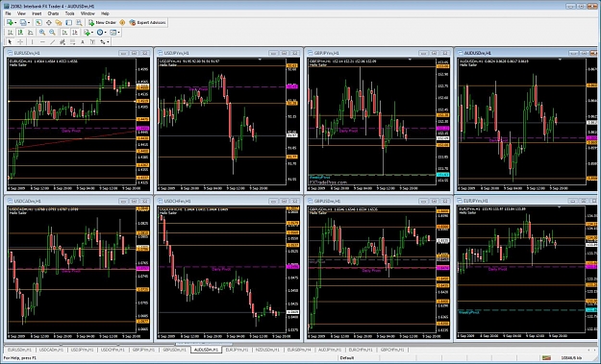Open the Profiles toolbar icon
601x364 pixels.
pos(23,23)
